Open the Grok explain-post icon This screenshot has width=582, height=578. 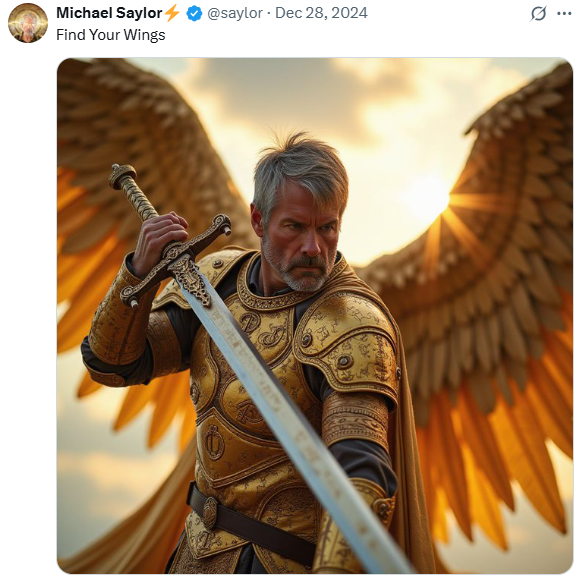pos(538,14)
